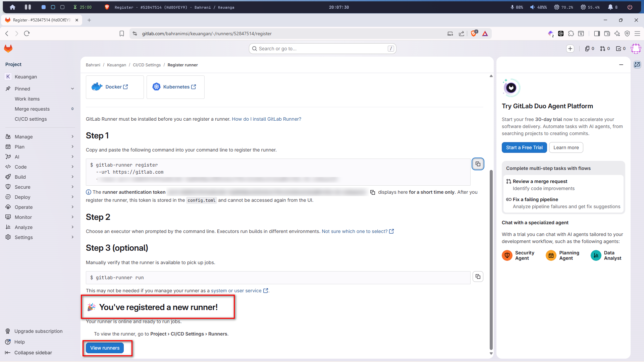Image resolution: width=644 pixels, height=362 pixels.
Task: Click Start a Free Trial button
Action: point(524,147)
